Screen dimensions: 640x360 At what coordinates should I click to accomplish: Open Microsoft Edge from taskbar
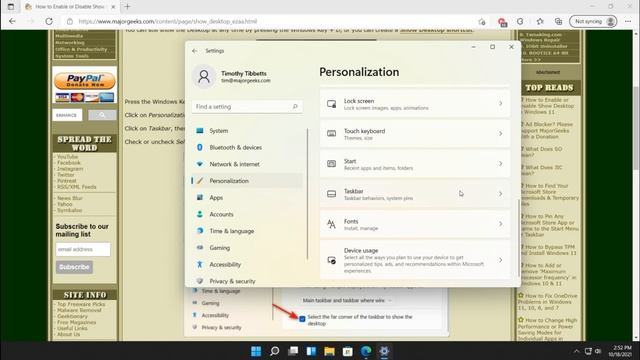366,351
